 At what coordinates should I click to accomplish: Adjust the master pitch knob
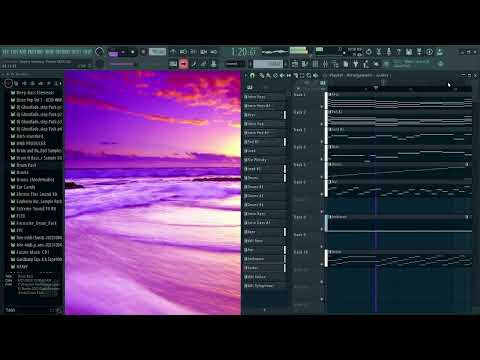point(100,63)
